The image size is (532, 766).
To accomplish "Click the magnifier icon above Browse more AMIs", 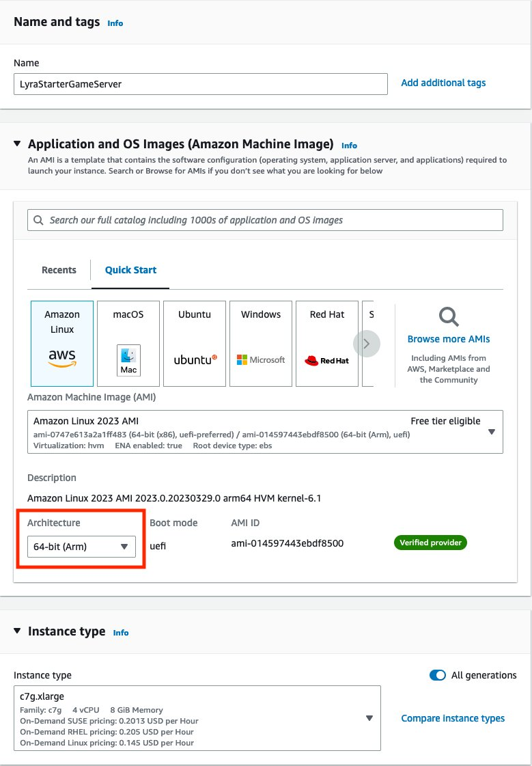I will 449,316.
